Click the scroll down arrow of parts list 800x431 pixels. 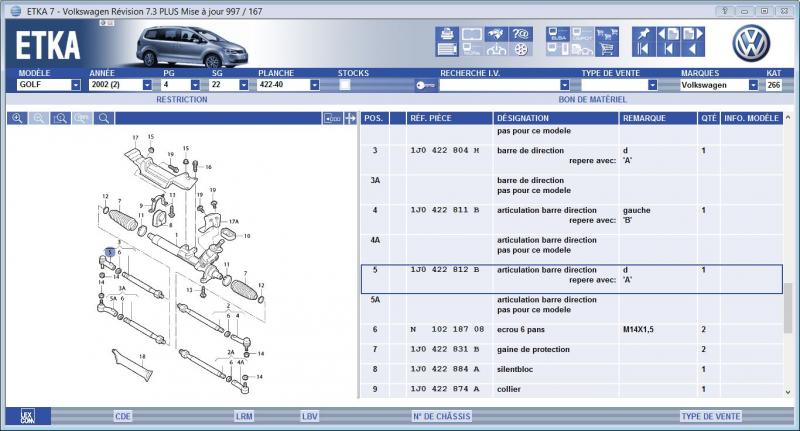click(x=788, y=392)
